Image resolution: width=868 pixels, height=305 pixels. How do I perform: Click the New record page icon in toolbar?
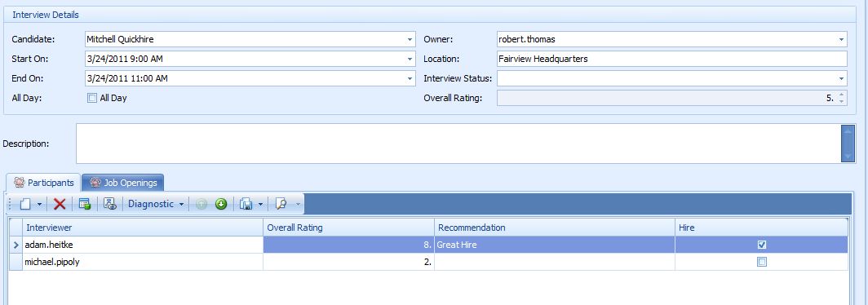[25, 204]
